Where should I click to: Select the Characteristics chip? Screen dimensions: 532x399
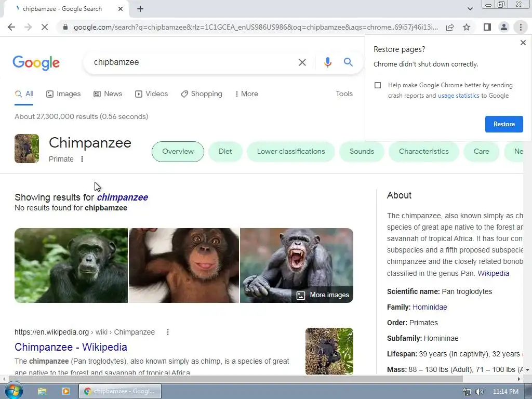coord(424,152)
